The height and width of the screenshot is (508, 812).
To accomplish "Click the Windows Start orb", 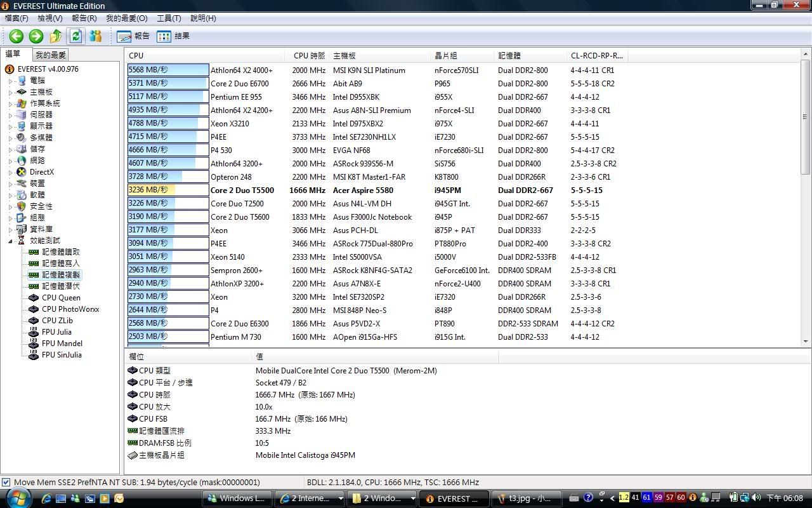I will pos(18,497).
